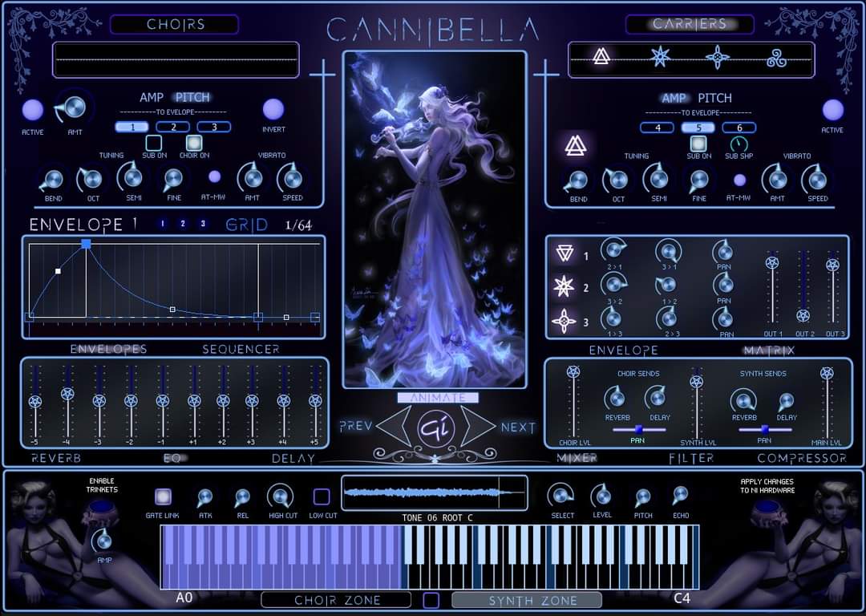Screen dimensions: 866x616
Task: Click choir section SEMI knob
Action: 132,177
